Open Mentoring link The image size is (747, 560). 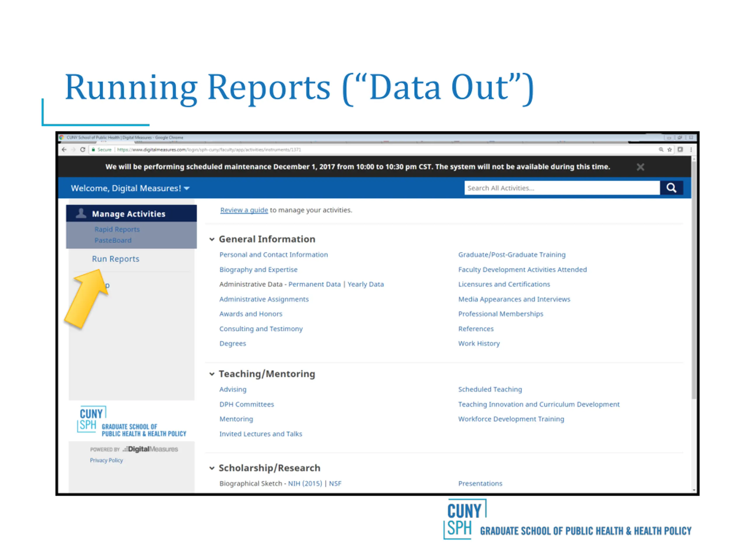(x=236, y=419)
